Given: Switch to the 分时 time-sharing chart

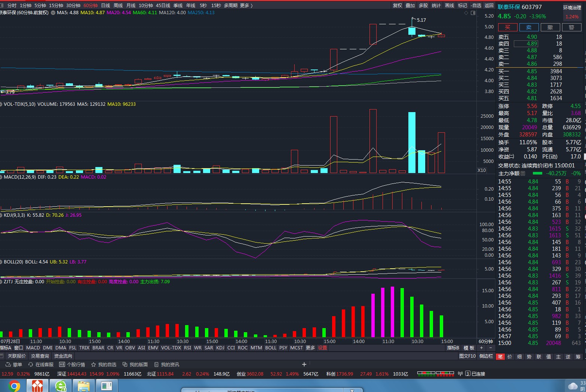Looking at the screenshot, I should 12,6.
